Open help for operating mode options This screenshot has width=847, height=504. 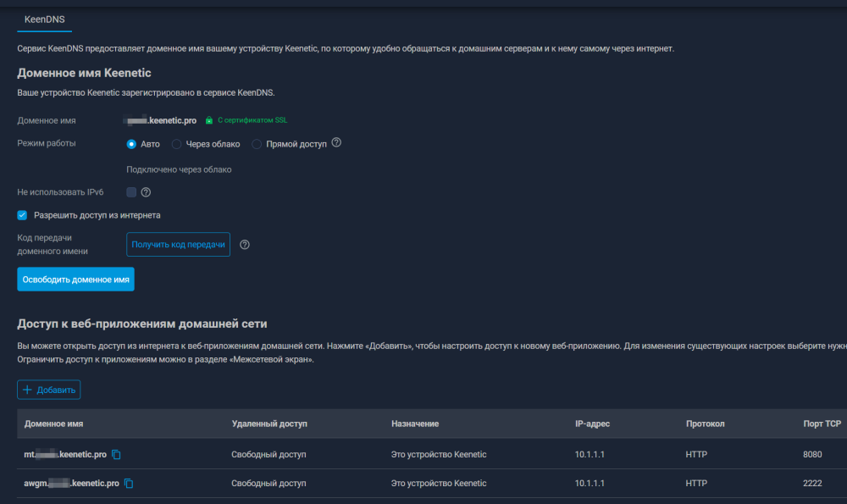pyautogui.click(x=336, y=143)
